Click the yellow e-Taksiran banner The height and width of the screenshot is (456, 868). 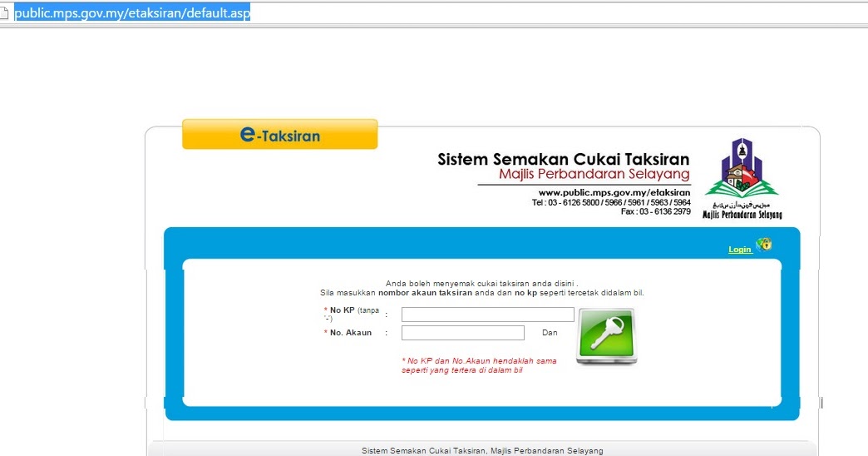click(x=279, y=134)
